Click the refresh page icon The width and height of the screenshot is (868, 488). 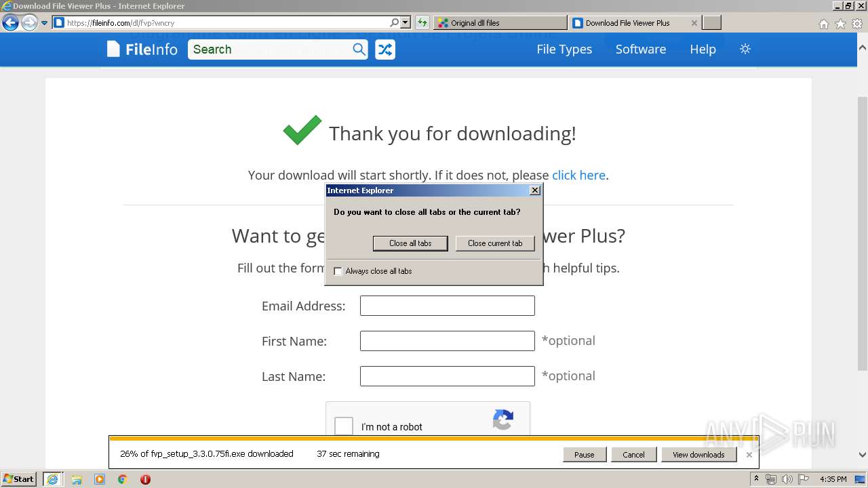[x=422, y=22]
